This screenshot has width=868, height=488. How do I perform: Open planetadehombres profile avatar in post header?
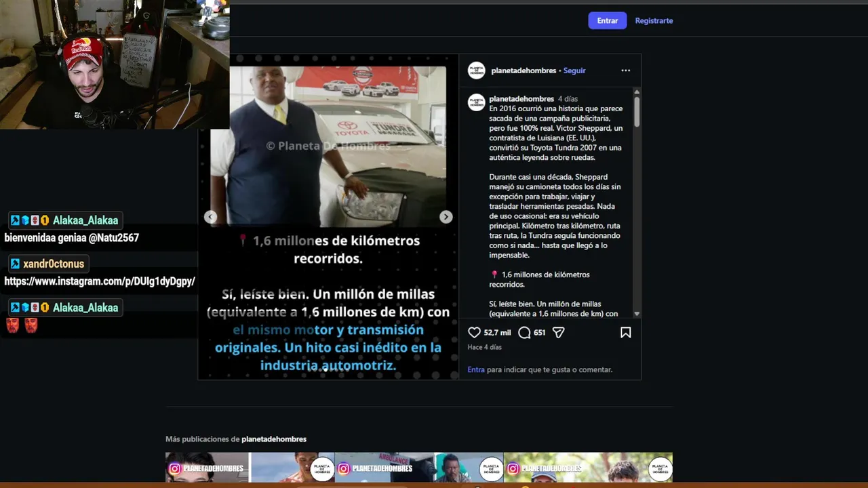[477, 70]
